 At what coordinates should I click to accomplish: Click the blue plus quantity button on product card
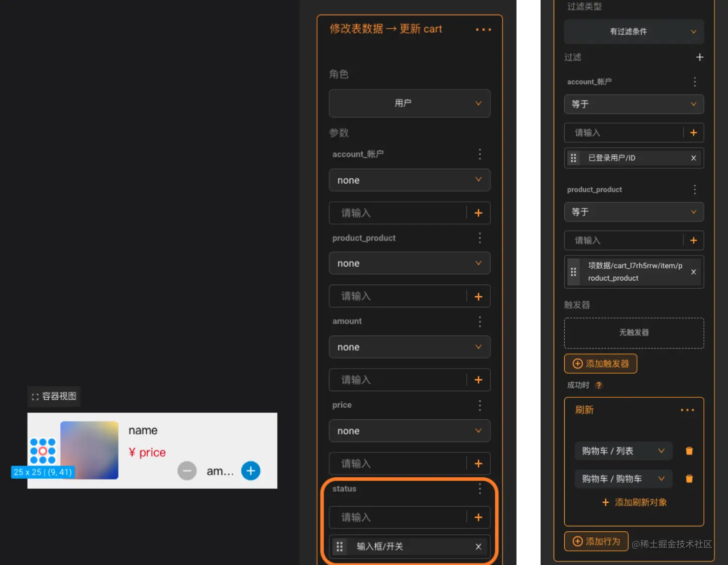(x=251, y=471)
